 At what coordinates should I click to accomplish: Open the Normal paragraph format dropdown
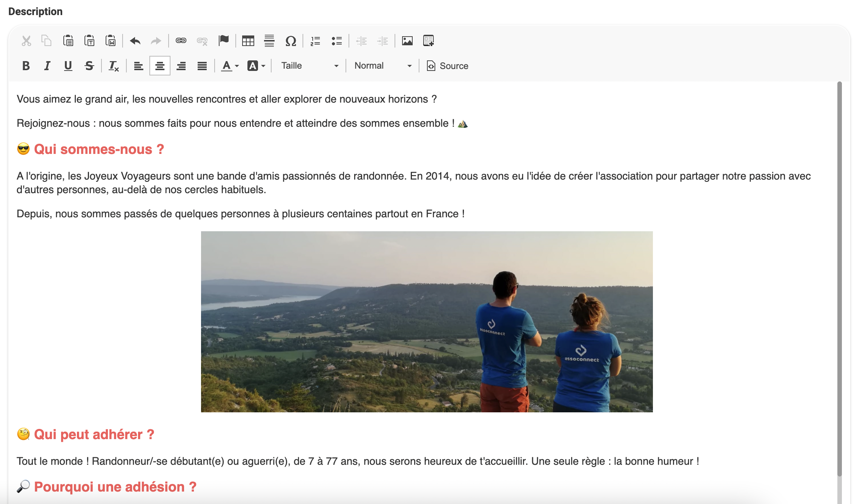(382, 66)
